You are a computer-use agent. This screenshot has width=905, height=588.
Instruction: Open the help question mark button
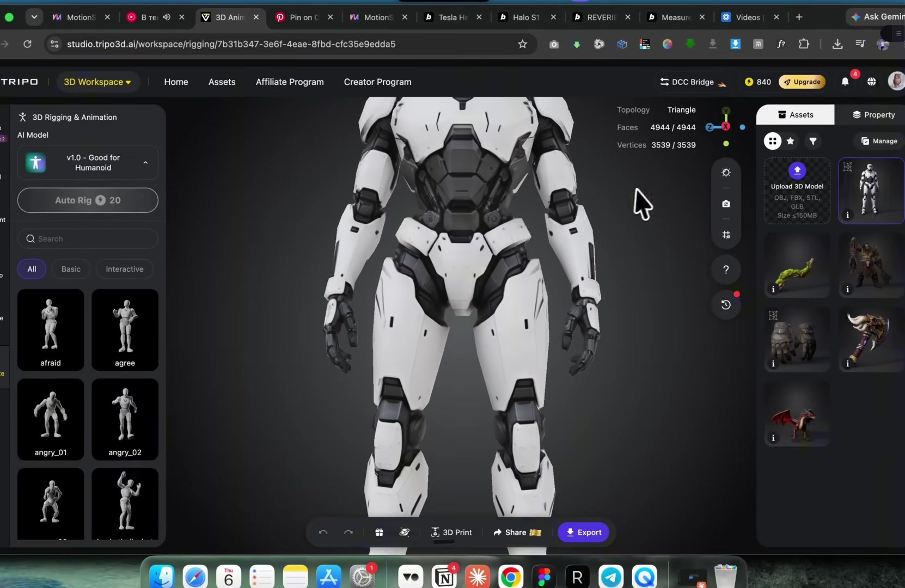[x=726, y=269]
